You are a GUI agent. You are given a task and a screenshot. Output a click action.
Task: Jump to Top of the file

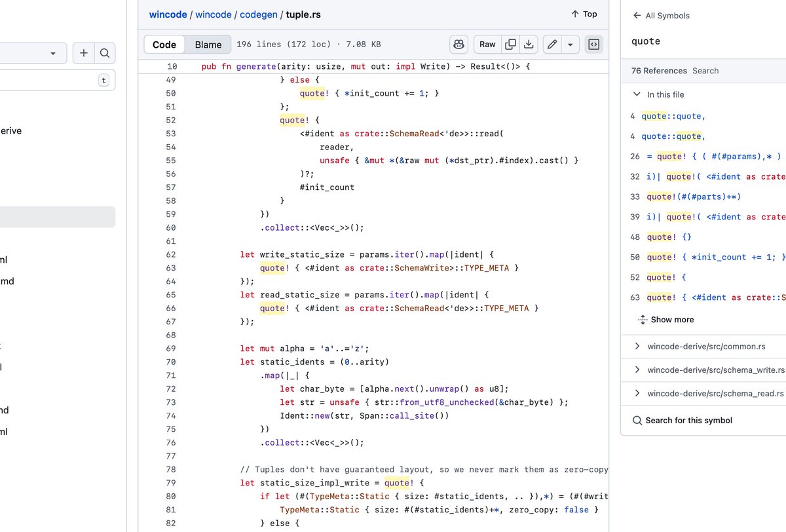pyautogui.click(x=583, y=14)
